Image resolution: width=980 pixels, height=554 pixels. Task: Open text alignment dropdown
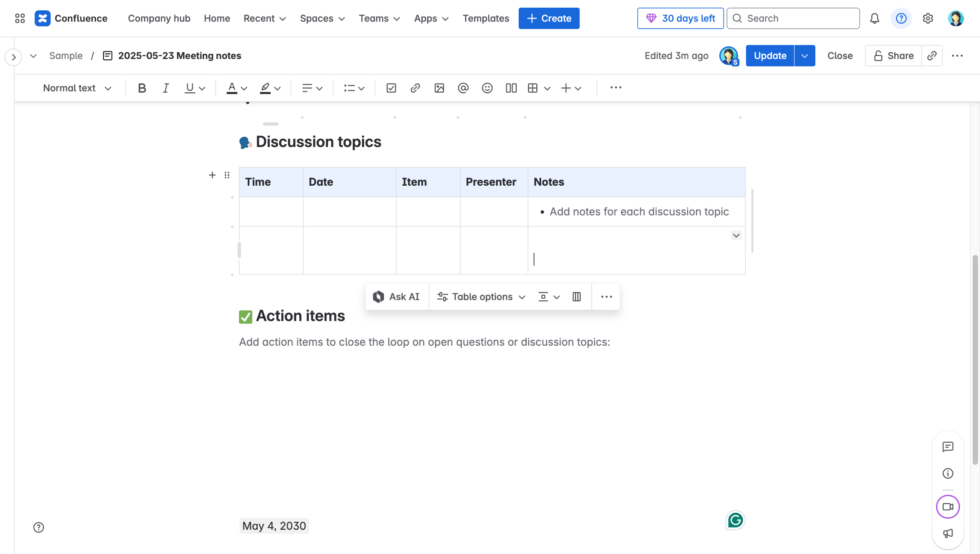coord(312,88)
